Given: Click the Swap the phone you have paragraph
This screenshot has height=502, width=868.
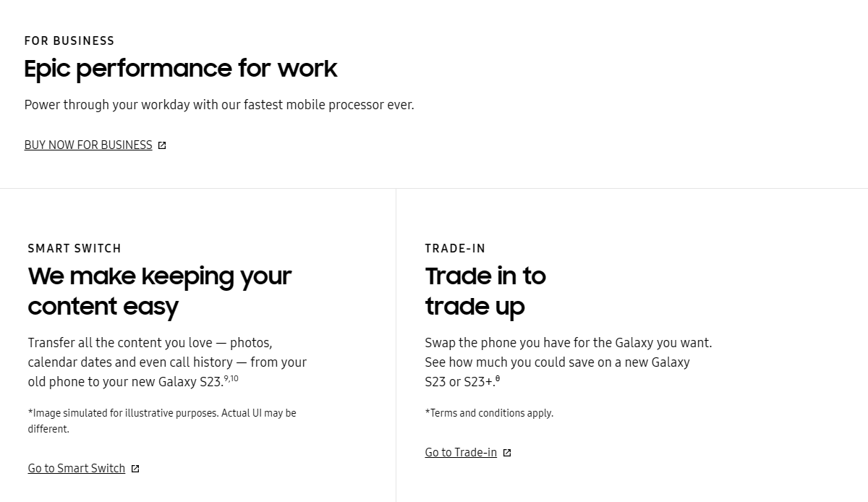Looking at the screenshot, I should click(x=569, y=362).
